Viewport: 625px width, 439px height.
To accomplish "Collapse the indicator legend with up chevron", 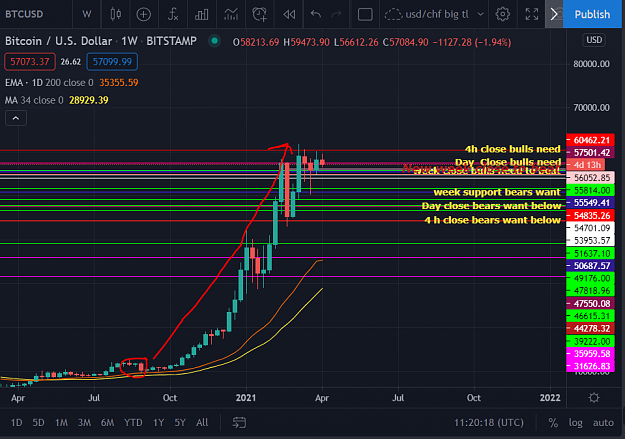I will 16,118.
